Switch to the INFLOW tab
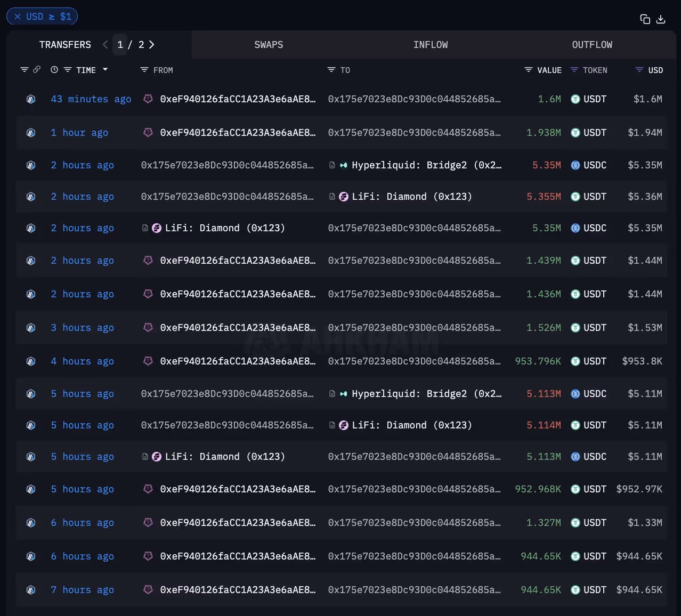Viewport: 681px width, 616px height. 431,45
